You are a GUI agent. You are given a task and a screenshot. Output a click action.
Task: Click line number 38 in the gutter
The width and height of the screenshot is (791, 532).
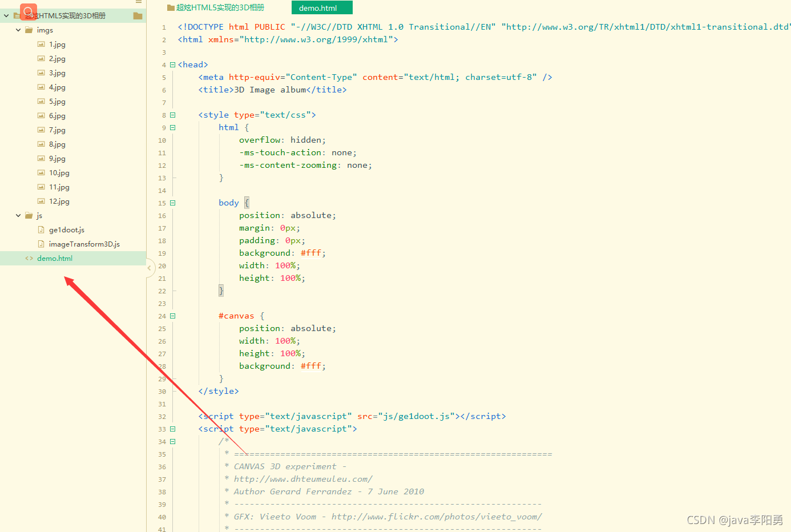[162, 492]
